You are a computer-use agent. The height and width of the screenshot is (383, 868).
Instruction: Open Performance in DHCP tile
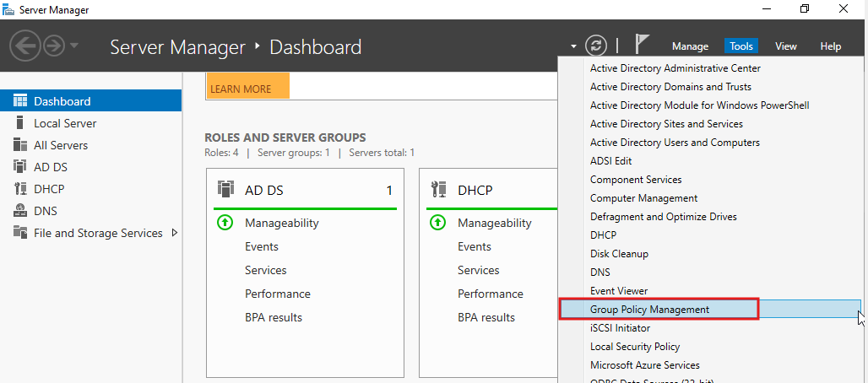point(491,294)
